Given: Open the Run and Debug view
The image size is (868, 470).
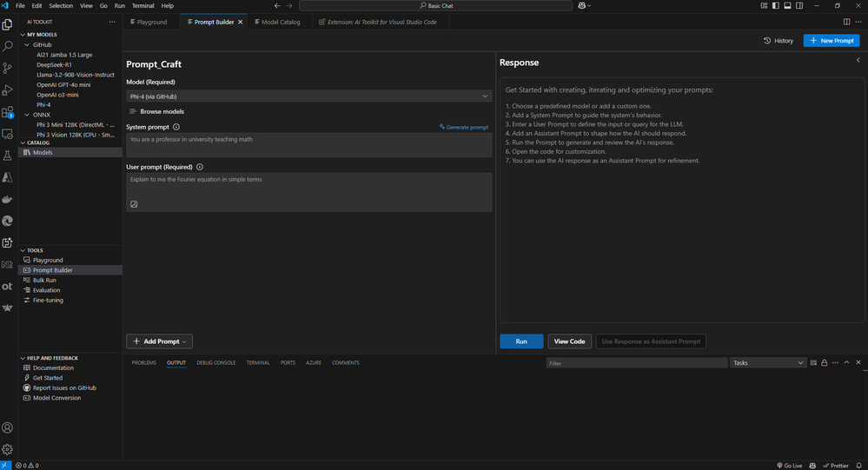Looking at the screenshot, I should [8, 90].
